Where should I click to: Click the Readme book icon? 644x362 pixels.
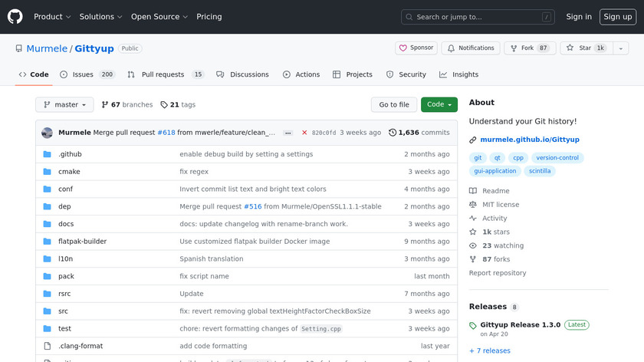[x=473, y=191]
